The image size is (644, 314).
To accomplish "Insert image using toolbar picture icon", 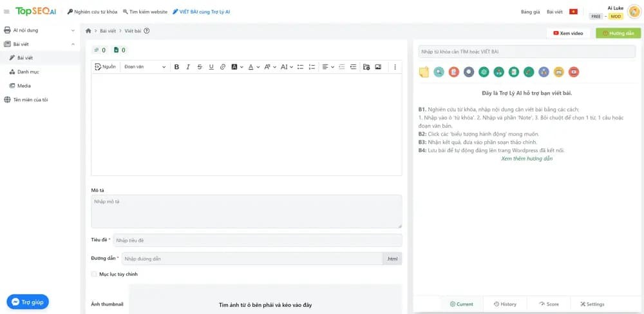I will (x=378, y=66).
